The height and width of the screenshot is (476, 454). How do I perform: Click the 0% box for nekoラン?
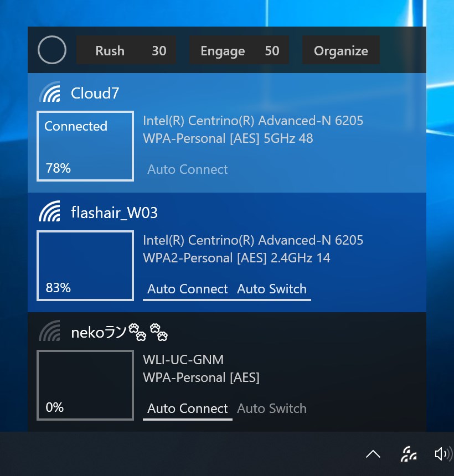pos(85,385)
